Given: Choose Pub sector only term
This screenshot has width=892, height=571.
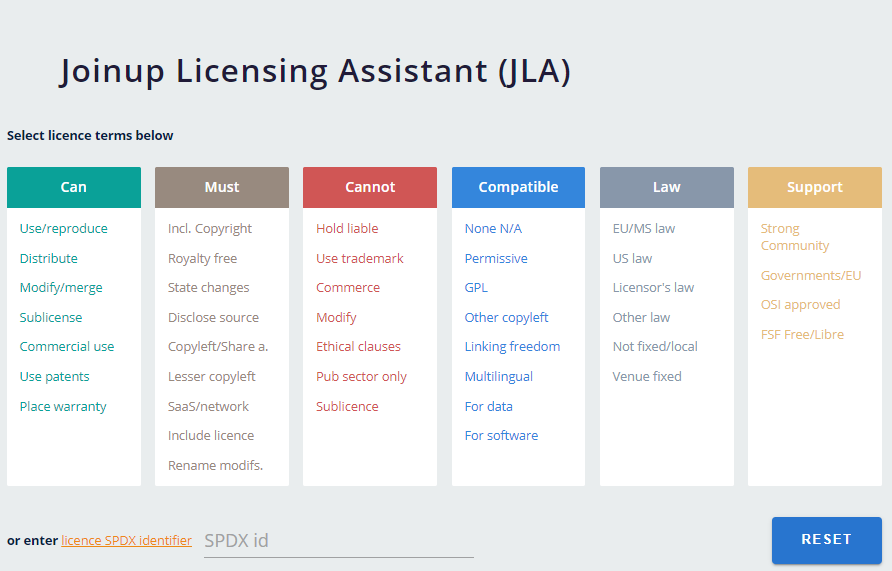Looking at the screenshot, I should click(x=361, y=376).
